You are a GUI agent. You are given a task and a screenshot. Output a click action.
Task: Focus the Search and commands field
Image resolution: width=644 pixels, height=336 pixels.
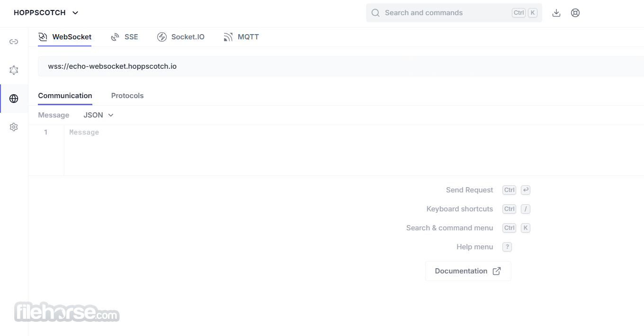(x=454, y=13)
